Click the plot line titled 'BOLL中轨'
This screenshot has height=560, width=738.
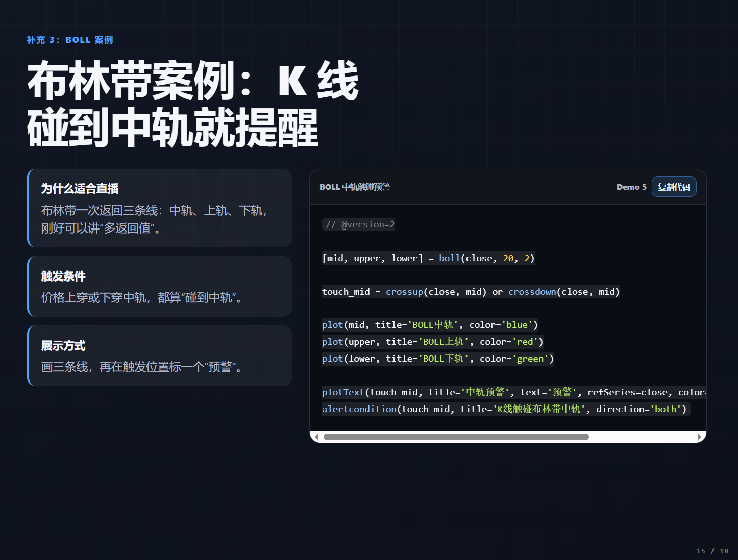(x=430, y=325)
